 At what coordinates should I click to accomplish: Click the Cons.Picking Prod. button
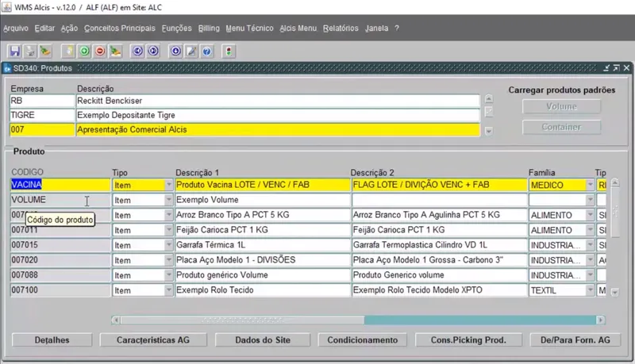pyautogui.click(x=468, y=340)
